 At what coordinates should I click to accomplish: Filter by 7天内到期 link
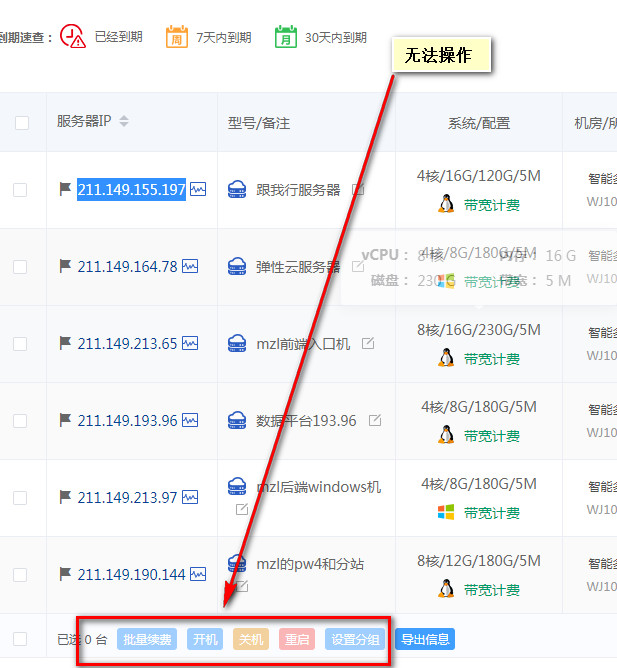tap(224, 37)
